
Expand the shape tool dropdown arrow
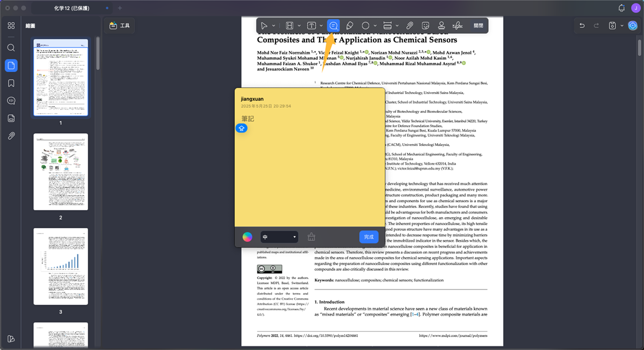coord(375,26)
